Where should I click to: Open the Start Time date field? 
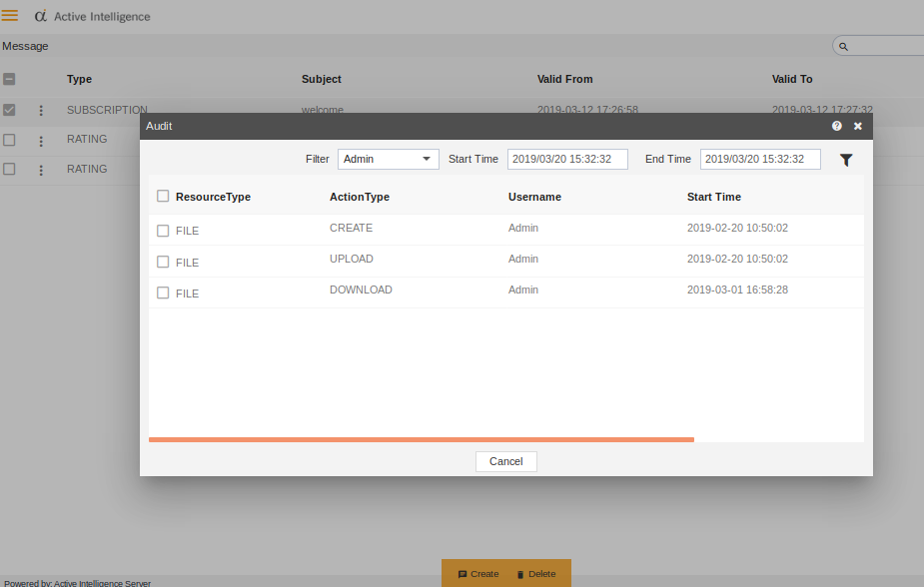pos(566,160)
